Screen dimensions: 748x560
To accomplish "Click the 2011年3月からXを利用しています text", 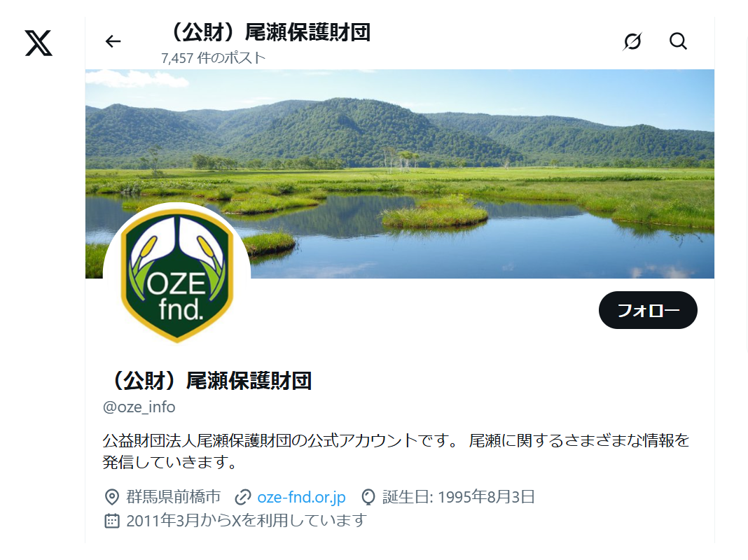I will [247, 520].
